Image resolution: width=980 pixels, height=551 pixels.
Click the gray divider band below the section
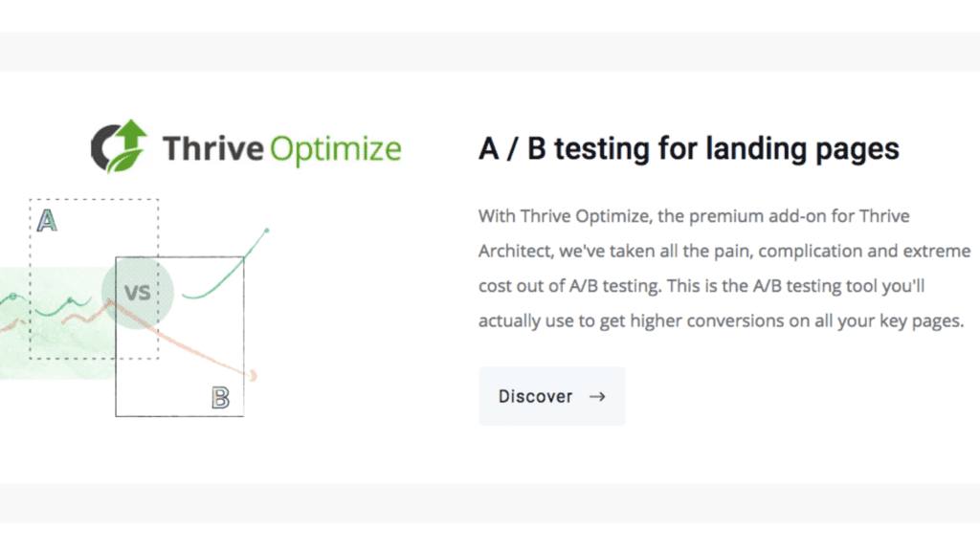(490, 503)
